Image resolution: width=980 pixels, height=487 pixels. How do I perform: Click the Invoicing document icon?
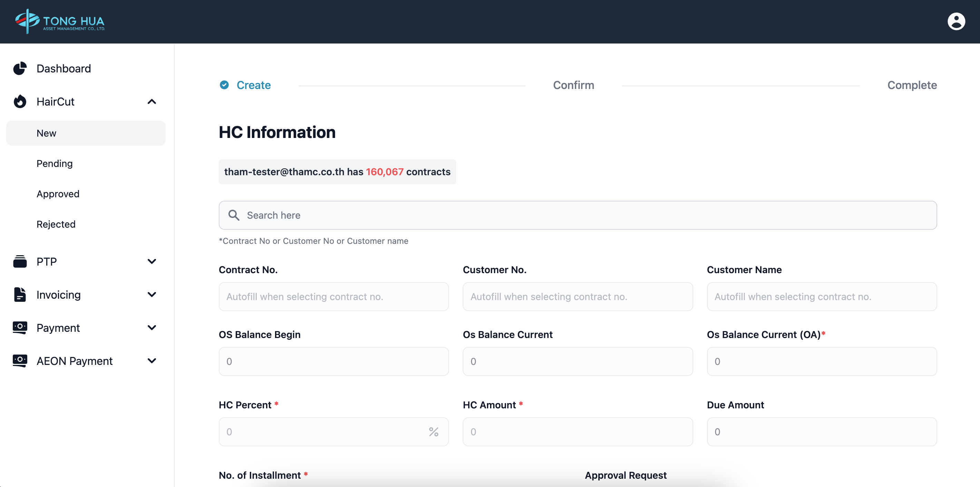[x=20, y=295]
